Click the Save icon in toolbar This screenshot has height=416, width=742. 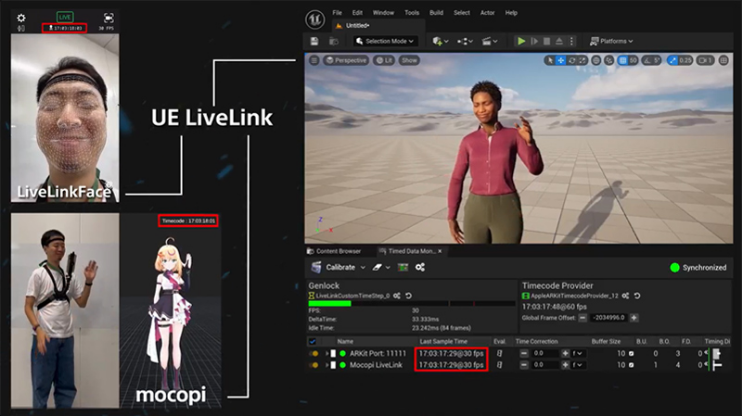(314, 41)
